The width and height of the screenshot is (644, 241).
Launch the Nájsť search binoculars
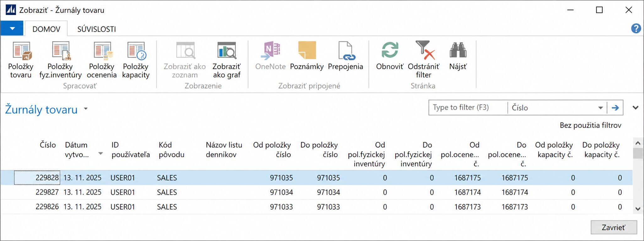[458, 56]
